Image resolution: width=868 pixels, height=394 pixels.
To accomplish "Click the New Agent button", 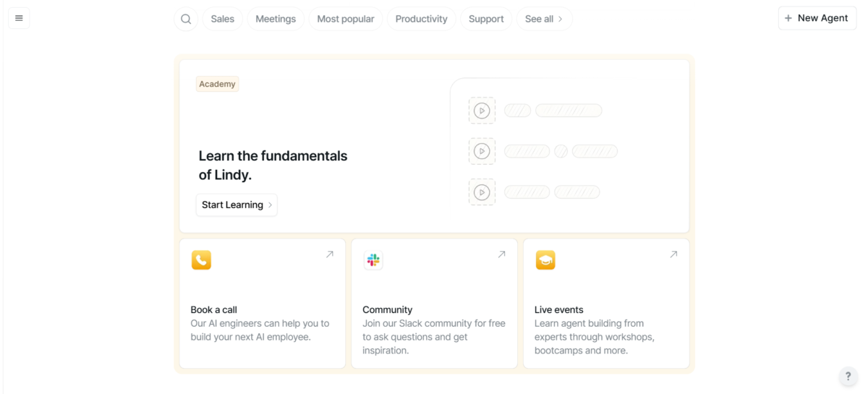I will (x=817, y=18).
